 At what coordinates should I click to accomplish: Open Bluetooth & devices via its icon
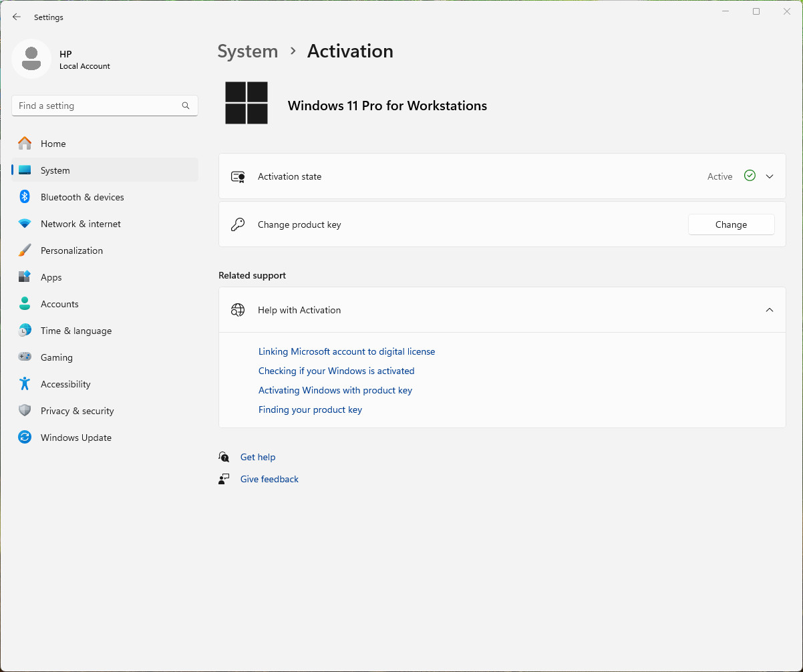tap(25, 197)
